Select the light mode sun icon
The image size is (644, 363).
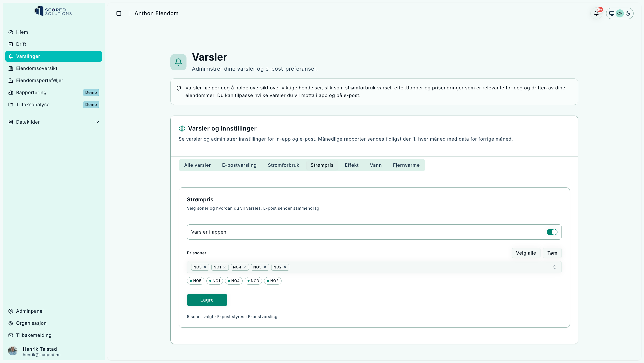tap(620, 13)
